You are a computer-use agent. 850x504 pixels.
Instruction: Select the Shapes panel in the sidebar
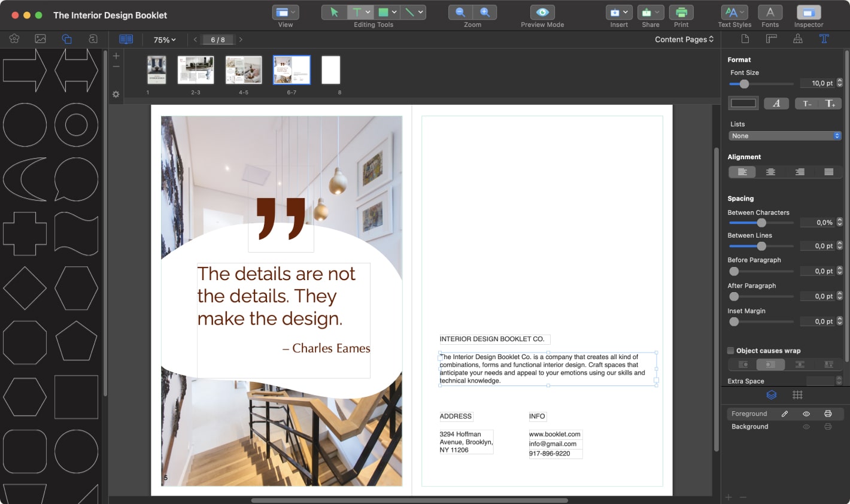[x=66, y=38]
